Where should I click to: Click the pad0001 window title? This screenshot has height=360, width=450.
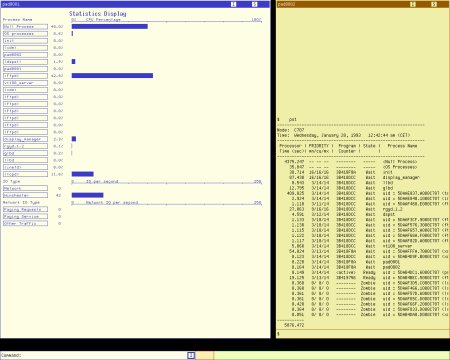point(11,4)
